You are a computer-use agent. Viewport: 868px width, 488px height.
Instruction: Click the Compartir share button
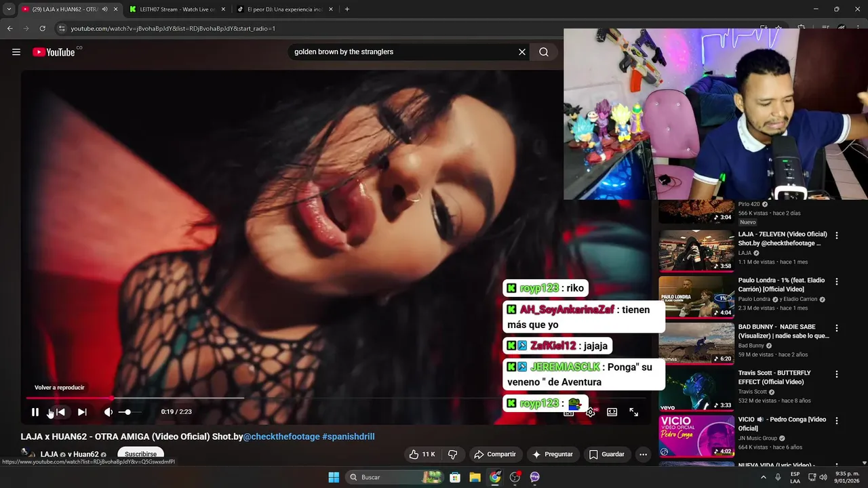tap(495, 454)
